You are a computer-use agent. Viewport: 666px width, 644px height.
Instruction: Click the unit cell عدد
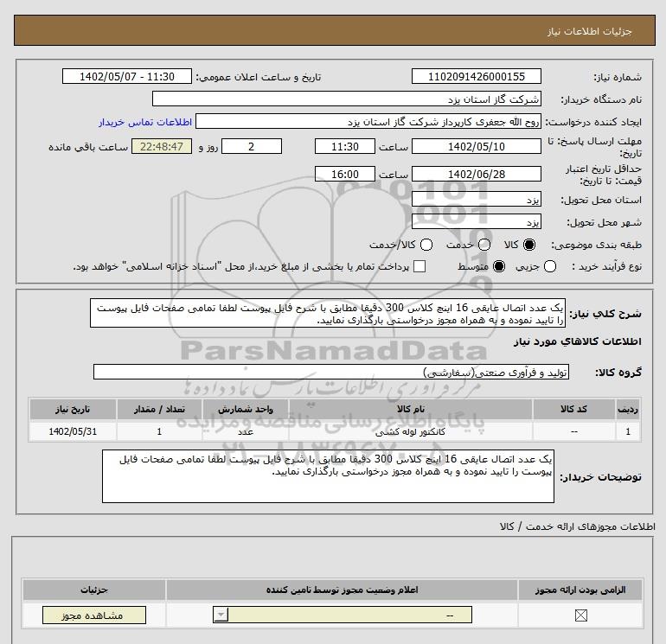click(x=246, y=431)
